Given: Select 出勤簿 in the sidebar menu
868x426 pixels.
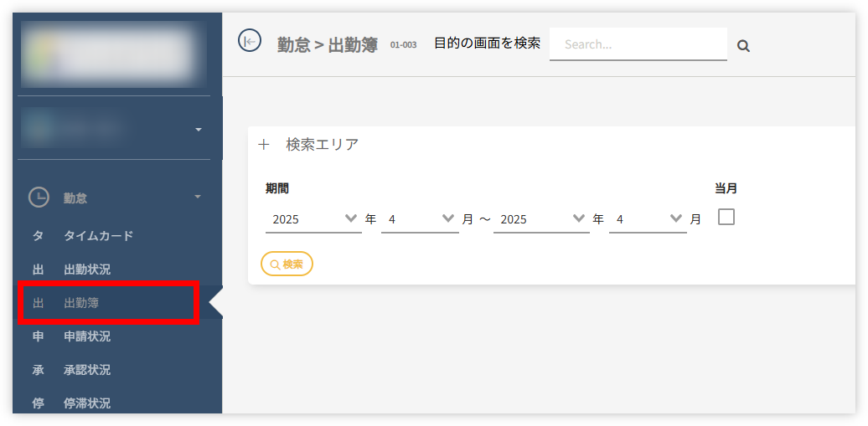Looking at the screenshot, I should point(81,303).
